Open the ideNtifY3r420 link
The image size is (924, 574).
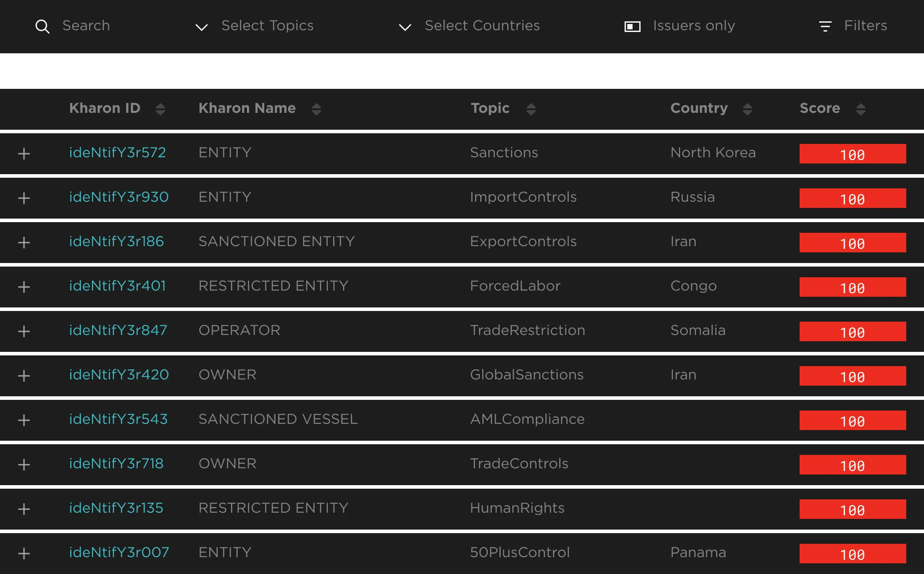tap(119, 375)
